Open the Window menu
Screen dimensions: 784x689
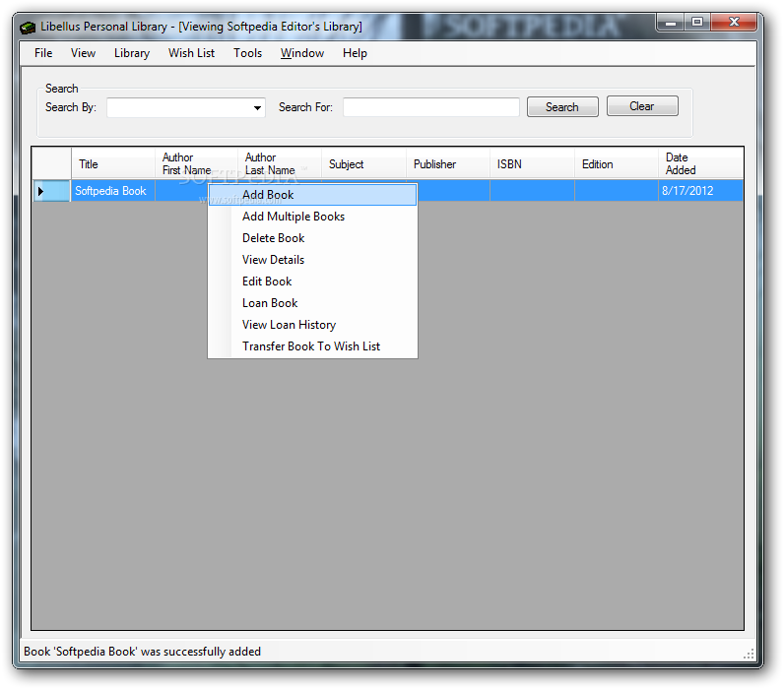click(x=302, y=53)
